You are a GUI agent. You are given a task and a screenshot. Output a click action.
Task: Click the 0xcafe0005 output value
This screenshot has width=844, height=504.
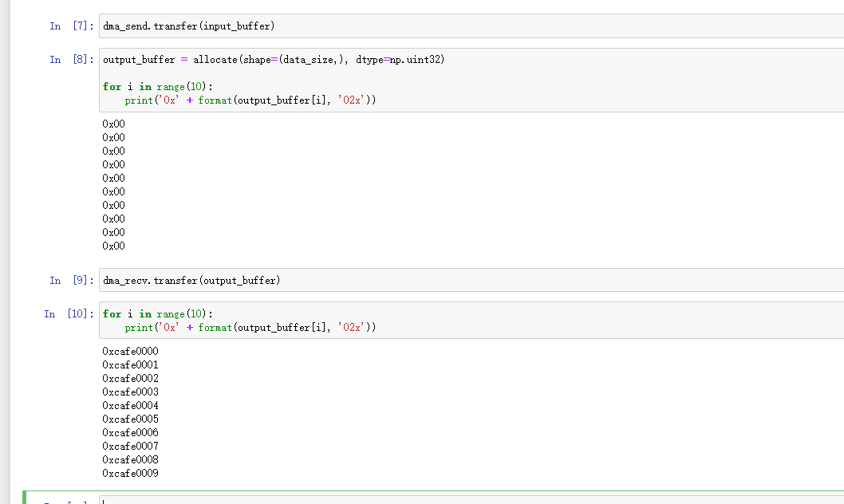130,419
